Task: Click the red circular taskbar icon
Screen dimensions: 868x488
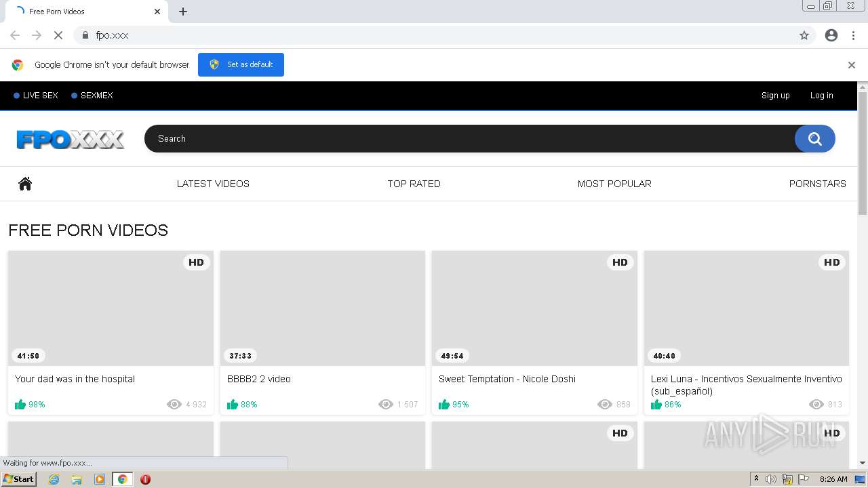Action: point(145,479)
